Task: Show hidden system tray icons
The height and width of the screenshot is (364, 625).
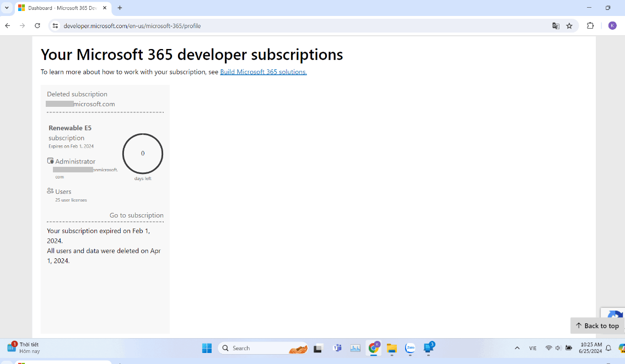Action: click(517, 348)
